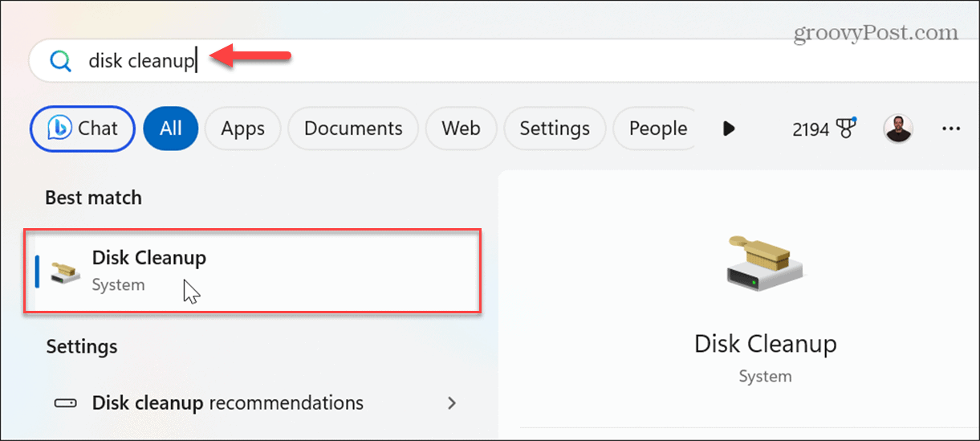Open Bing Chat from filter bar
The width and height of the screenshot is (980, 441).
(83, 129)
